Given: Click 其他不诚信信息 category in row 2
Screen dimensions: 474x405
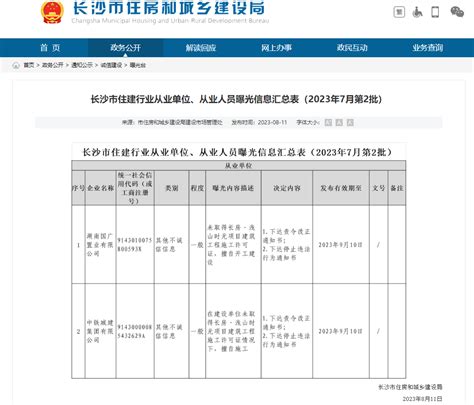Looking at the screenshot, I should (169, 331).
